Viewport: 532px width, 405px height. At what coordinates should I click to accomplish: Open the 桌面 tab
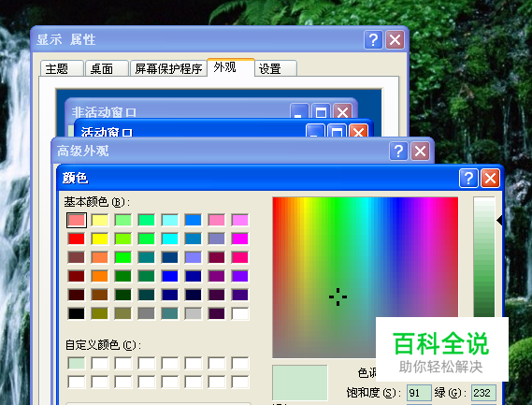(107, 68)
